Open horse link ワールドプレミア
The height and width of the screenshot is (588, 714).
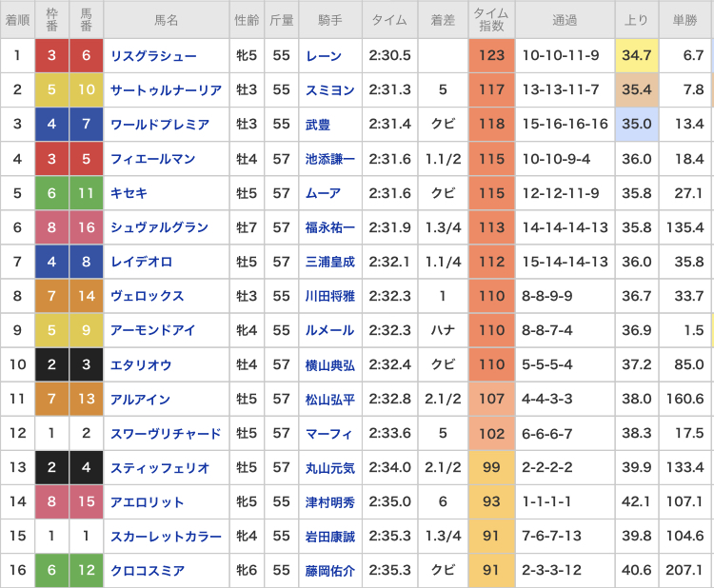click(x=160, y=125)
